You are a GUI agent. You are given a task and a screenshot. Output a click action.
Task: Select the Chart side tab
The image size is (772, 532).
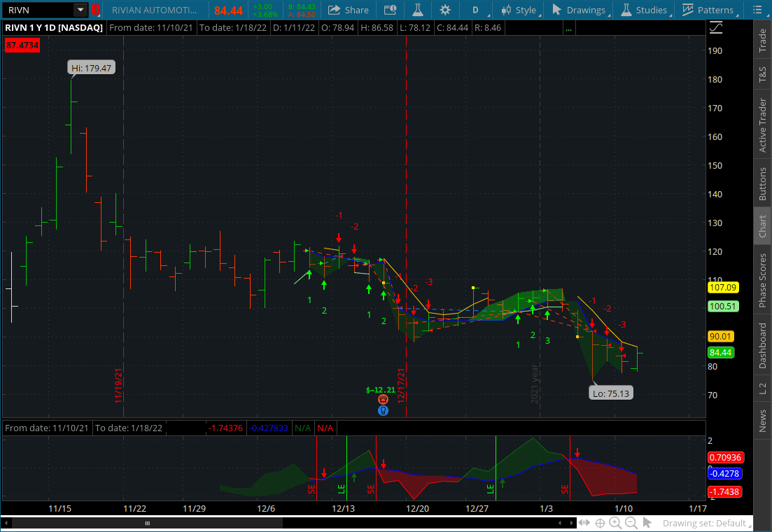click(x=763, y=226)
